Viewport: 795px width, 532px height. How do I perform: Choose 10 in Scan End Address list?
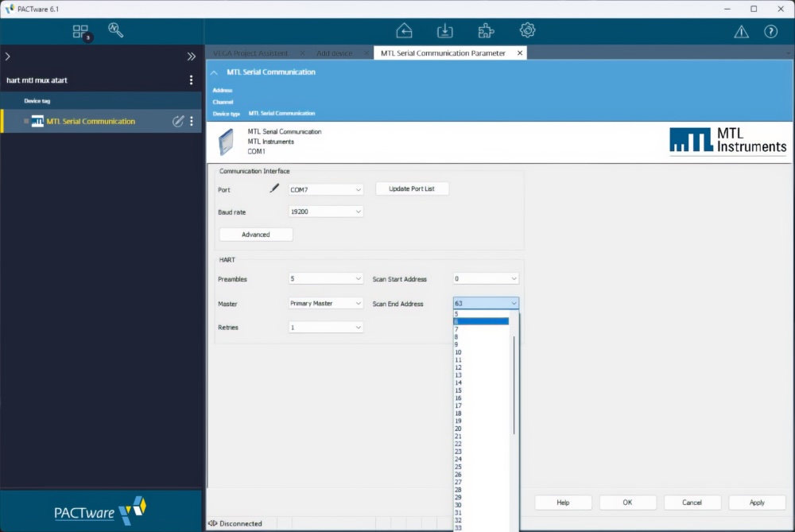coord(481,352)
